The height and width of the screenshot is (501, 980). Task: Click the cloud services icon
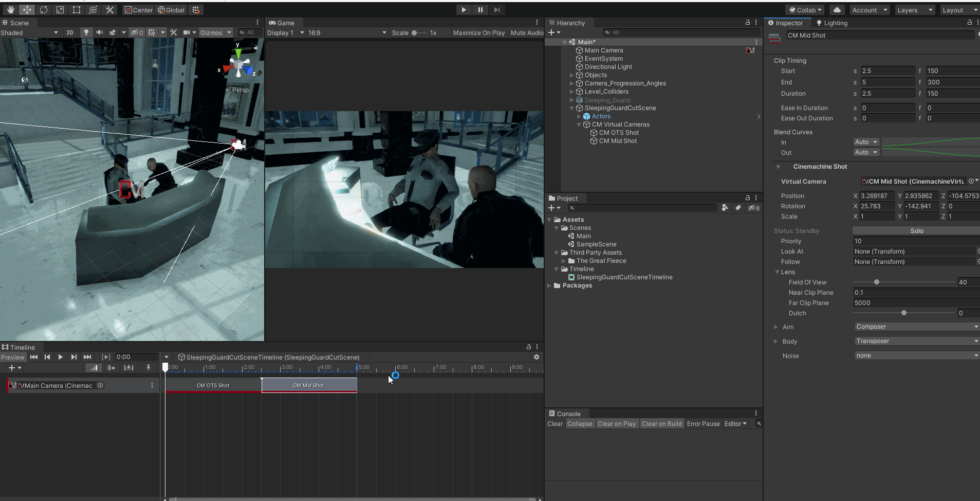[837, 10]
